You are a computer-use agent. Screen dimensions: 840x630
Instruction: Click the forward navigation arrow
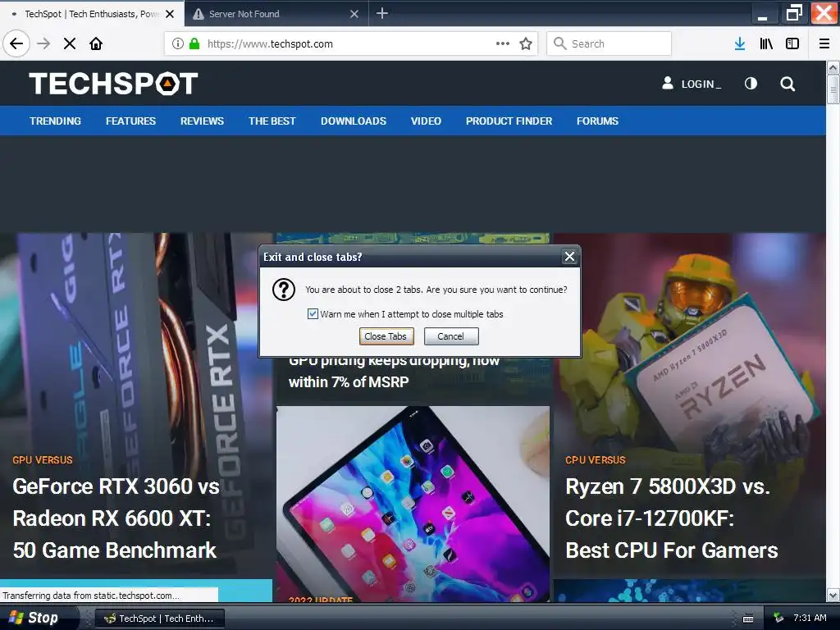coord(44,43)
